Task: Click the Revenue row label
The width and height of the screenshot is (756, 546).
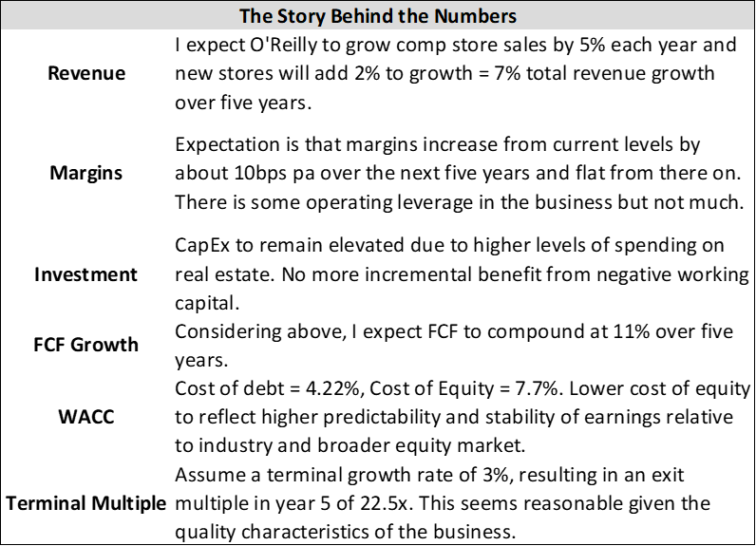Action: click(x=86, y=73)
